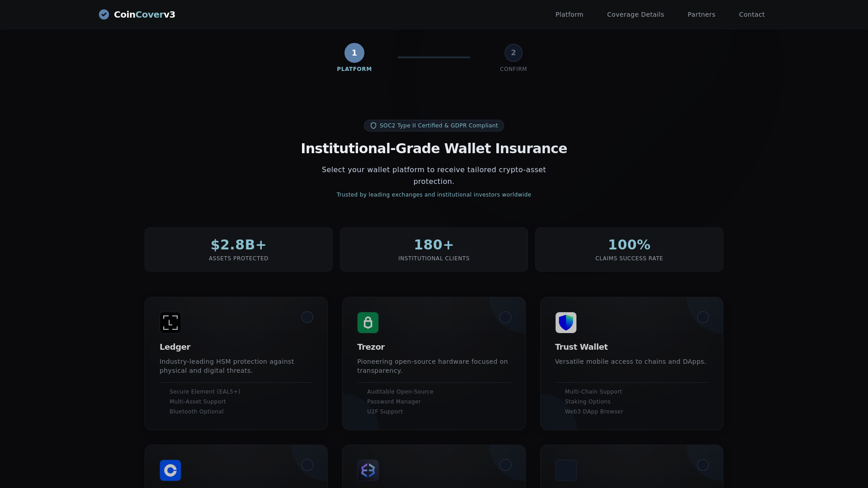868x488 pixels.
Task: Select the radio button beside the blank dark wallet icon
Action: tap(703, 465)
